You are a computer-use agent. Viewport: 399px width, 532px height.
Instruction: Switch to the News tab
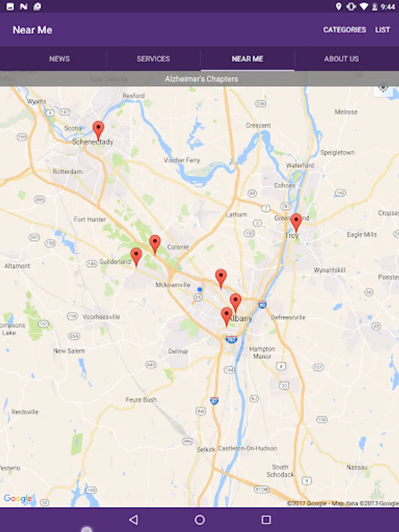(59, 59)
